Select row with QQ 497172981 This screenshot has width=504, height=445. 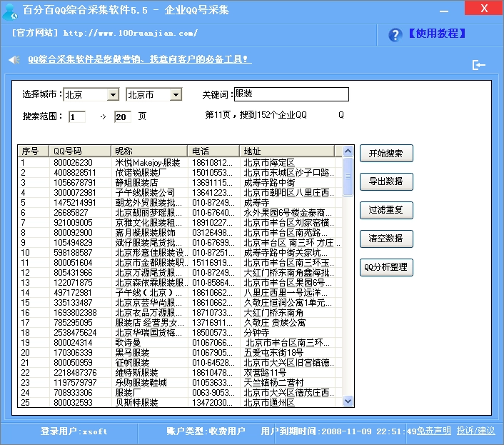coord(180,293)
